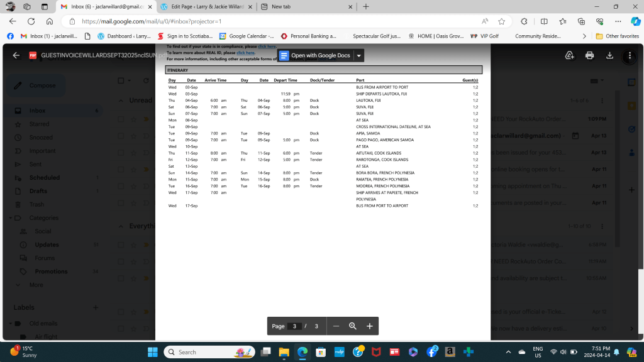Click the page number input field

[x=294, y=326]
